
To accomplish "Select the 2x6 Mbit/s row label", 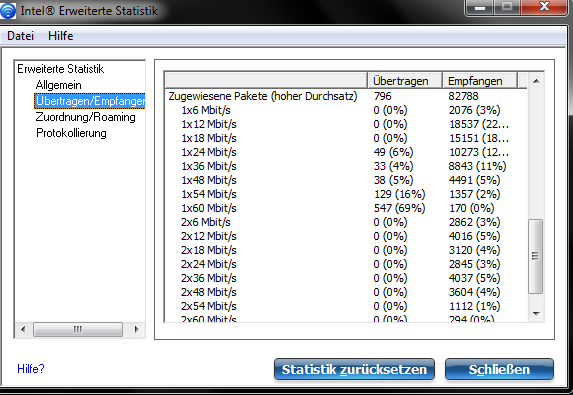I will coord(206,222).
